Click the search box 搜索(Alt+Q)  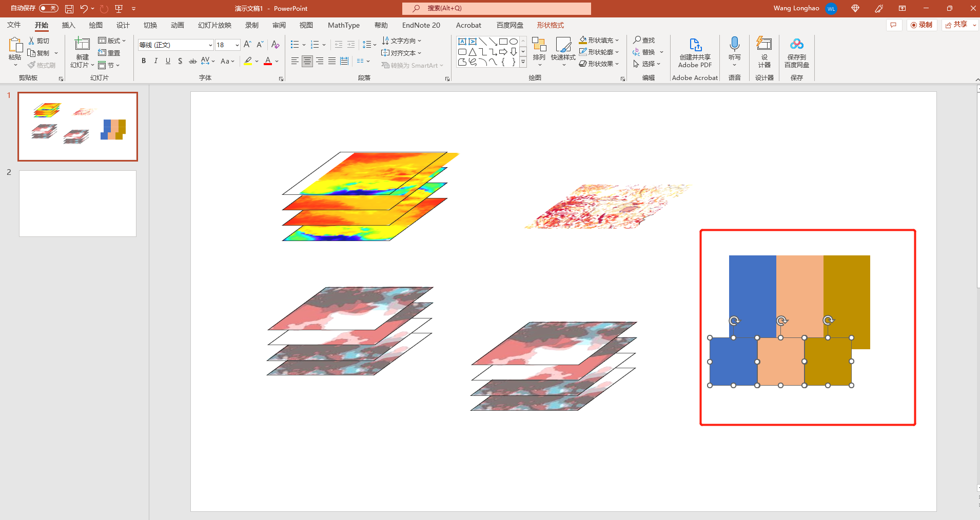(x=497, y=8)
